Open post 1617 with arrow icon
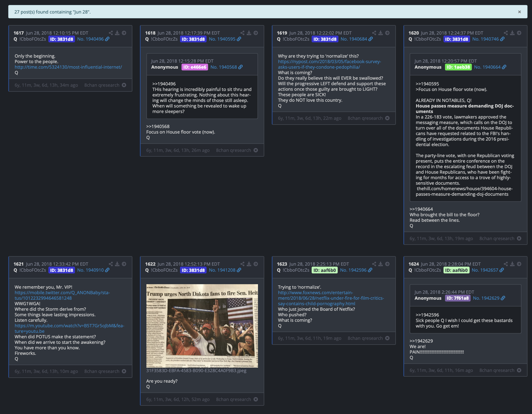 124,33
